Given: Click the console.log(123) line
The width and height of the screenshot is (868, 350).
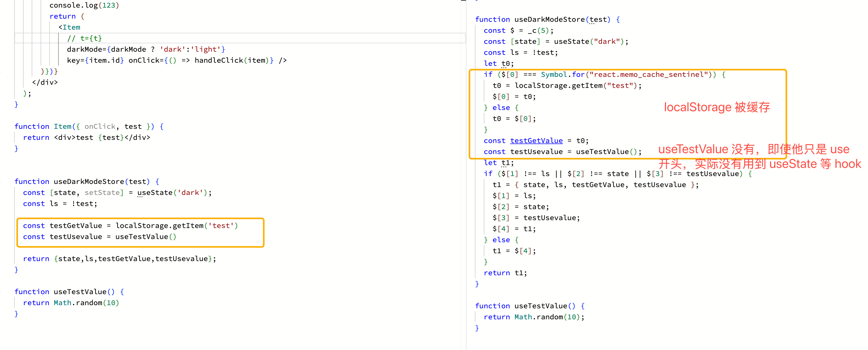Looking at the screenshot, I should 84,6.
